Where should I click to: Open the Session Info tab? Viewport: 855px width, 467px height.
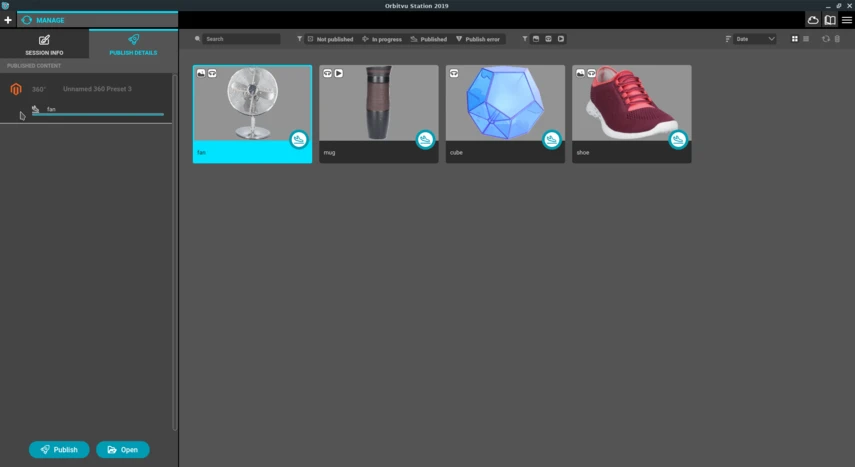tap(44, 44)
